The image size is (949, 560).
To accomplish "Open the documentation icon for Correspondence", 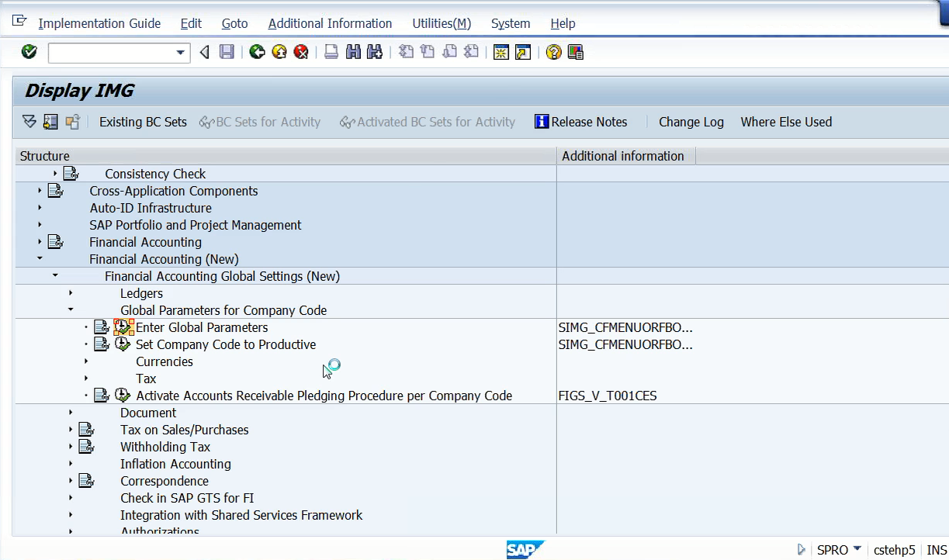I will [x=86, y=481].
